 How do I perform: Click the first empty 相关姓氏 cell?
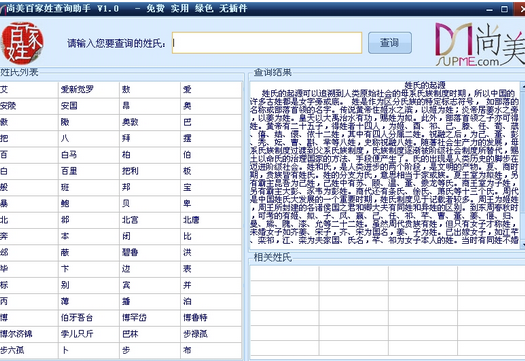tap(284, 274)
